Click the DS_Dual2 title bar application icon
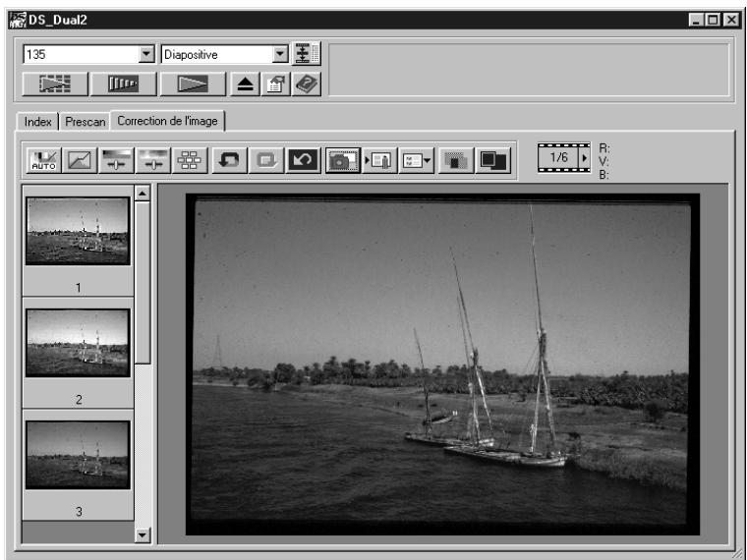 pyautogui.click(x=18, y=20)
